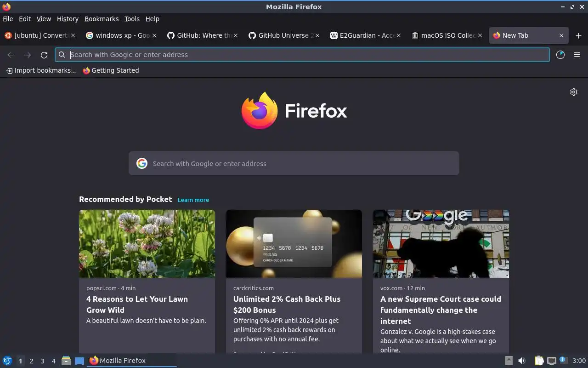The image size is (588, 368).
Task: Open new tab page personalize gear
Action: 574,92
